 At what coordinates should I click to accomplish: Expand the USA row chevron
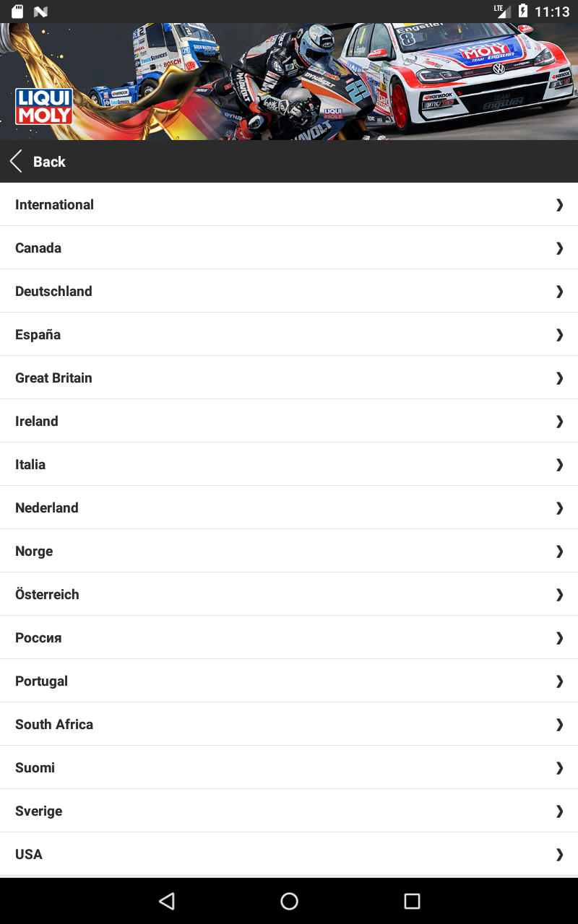point(559,855)
